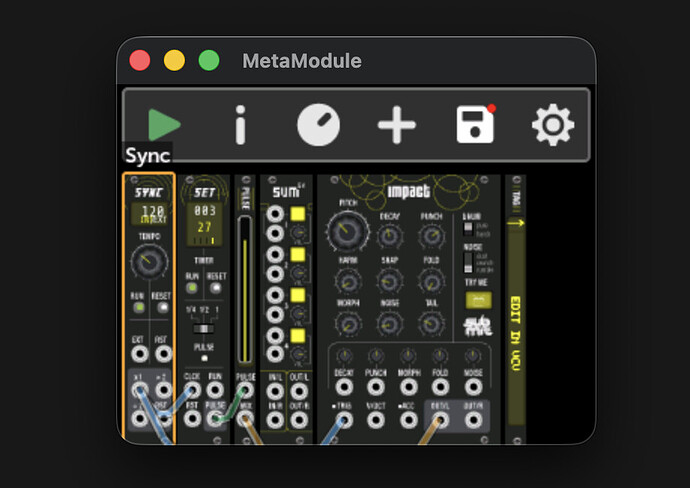Click the IN/L jack on the Sum module
690x488 pixels.
pos(275,391)
